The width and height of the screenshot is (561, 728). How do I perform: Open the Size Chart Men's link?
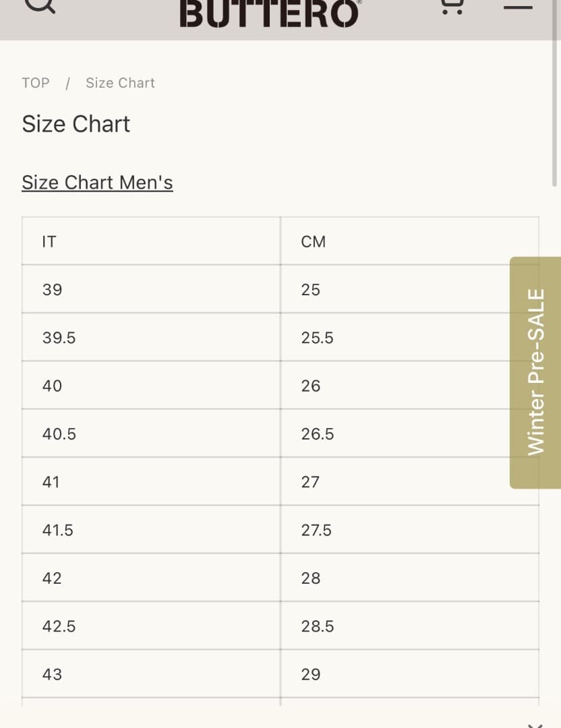[97, 183]
